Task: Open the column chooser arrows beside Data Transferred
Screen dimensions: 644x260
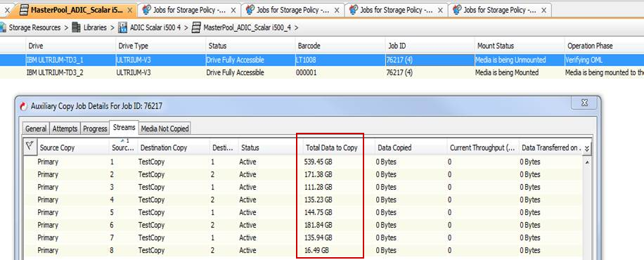Action: 587,148
